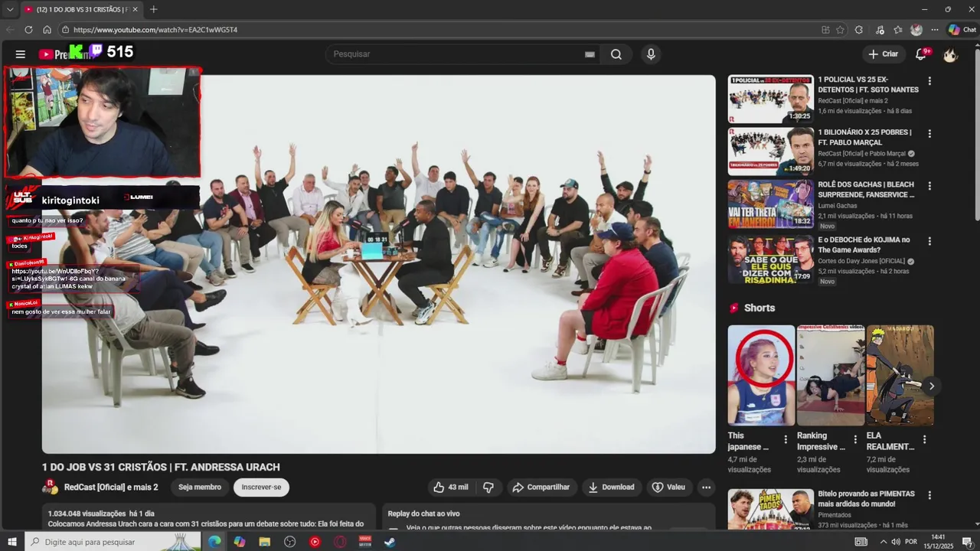The height and width of the screenshot is (551, 980).
Task: Open the RedCast channel avatar
Action: tap(50, 487)
